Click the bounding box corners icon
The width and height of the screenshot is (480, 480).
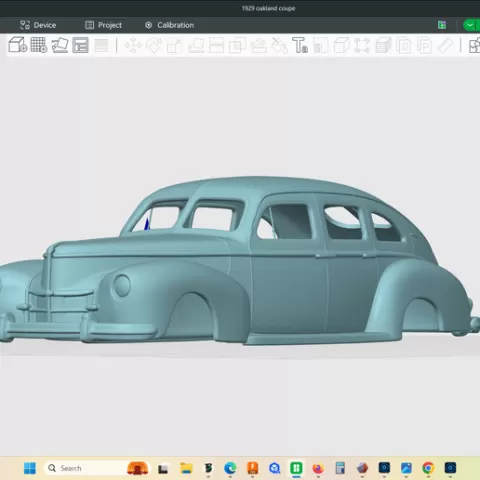pos(362,45)
